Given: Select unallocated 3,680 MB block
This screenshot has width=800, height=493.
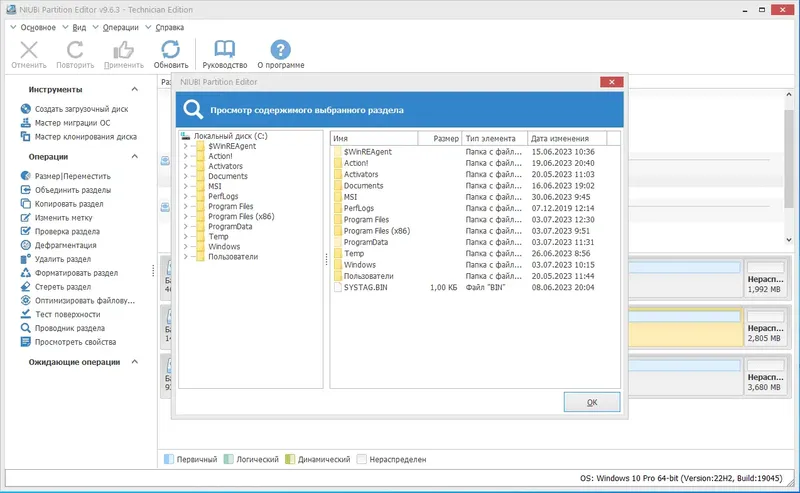Looking at the screenshot, I should pos(765,376).
